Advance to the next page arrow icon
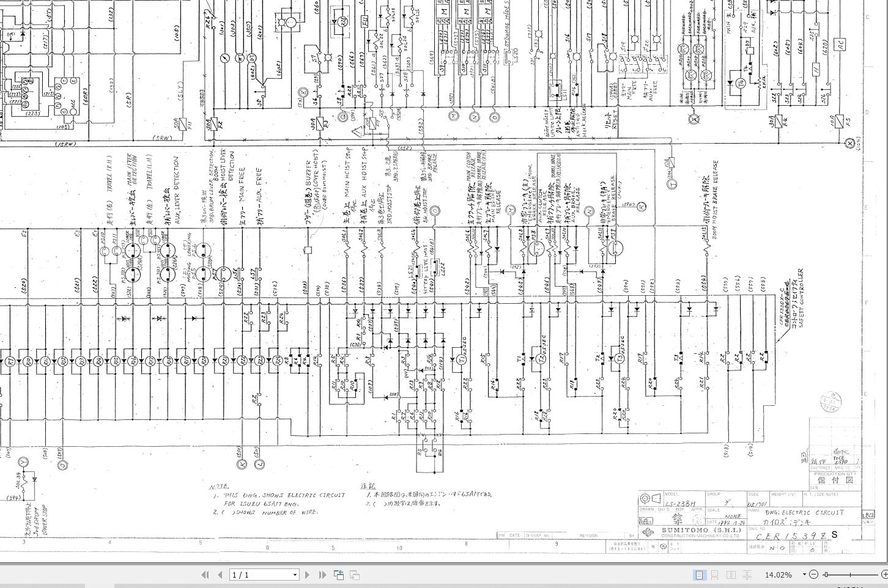 pos(307,575)
